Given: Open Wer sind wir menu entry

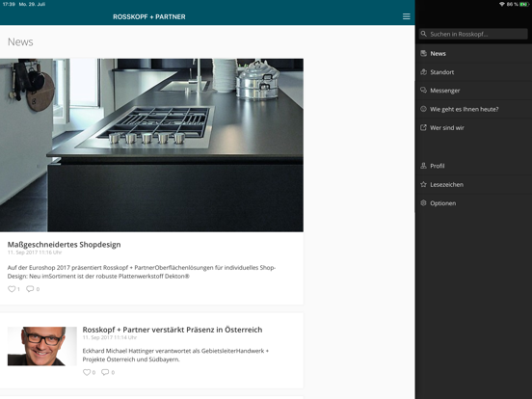Looking at the screenshot, I should (473, 127).
